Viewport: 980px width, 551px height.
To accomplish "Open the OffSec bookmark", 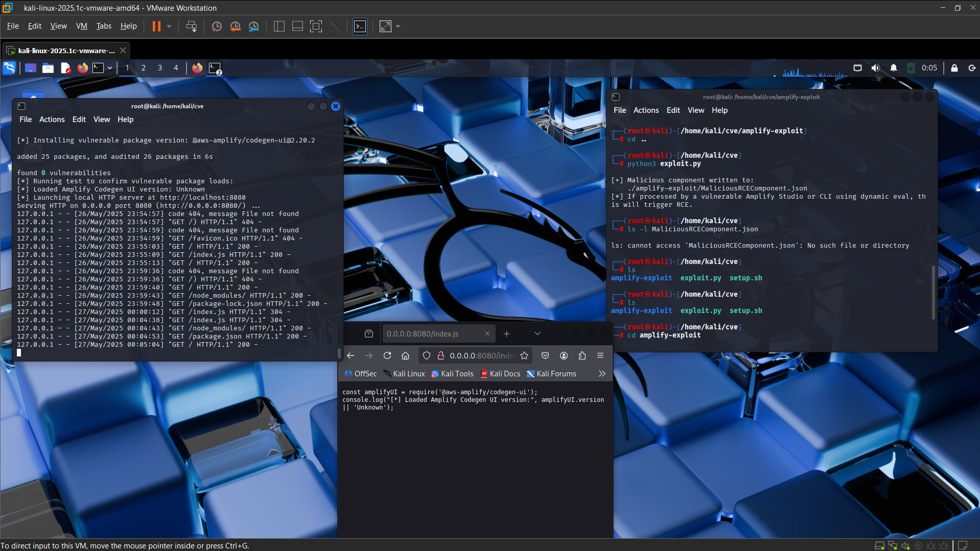I will click(x=361, y=374).
